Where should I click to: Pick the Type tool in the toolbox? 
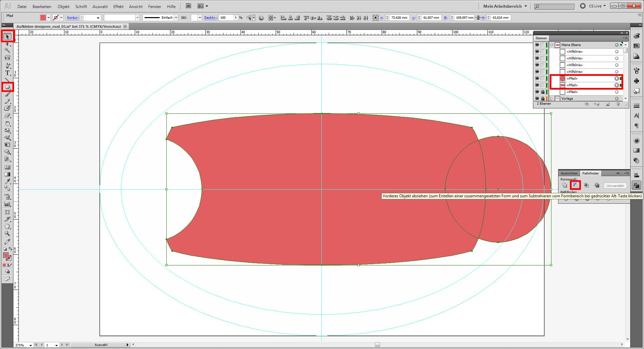coord(7,73)
